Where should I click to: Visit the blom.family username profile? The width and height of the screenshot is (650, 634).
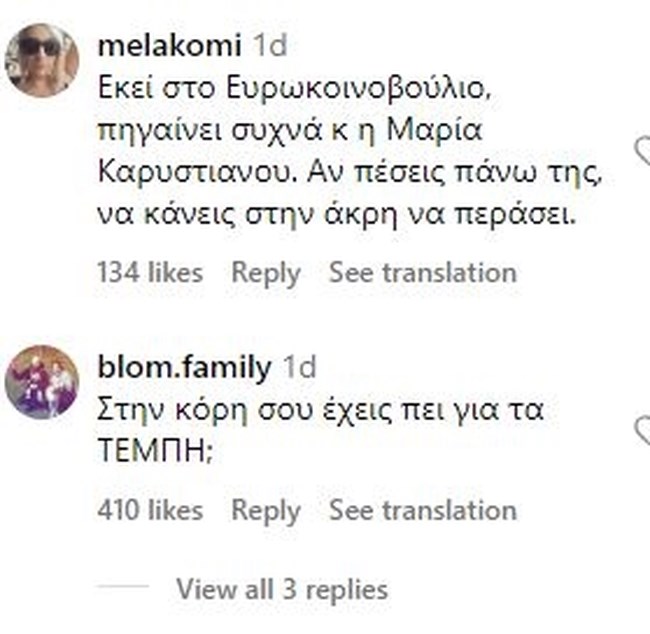coord(186,367)
